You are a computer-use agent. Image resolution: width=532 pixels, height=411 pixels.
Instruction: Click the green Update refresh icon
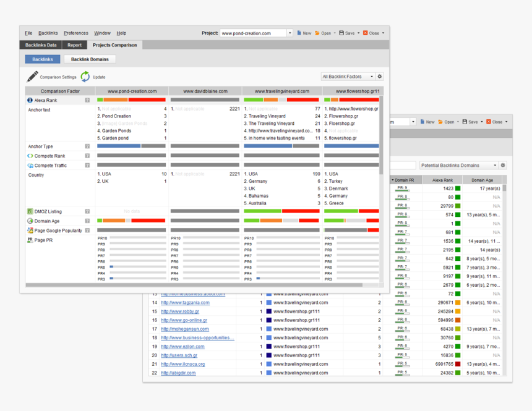[x=85, y=77]
